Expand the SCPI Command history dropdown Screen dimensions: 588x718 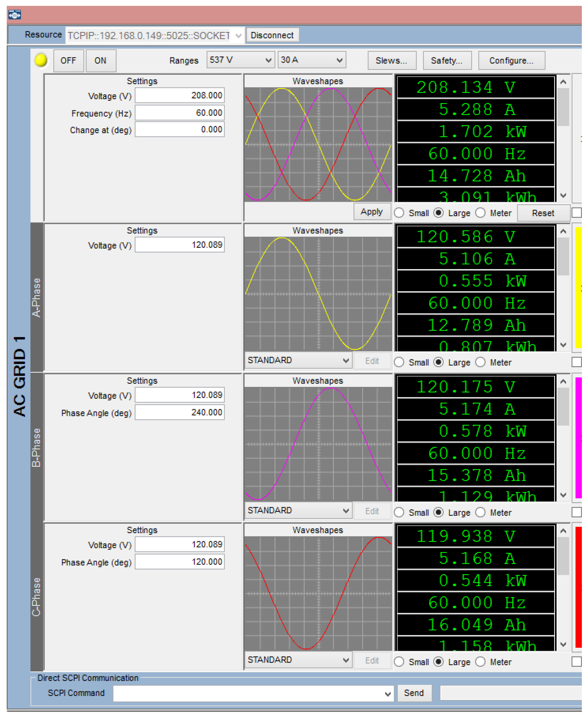click(388, 693)
